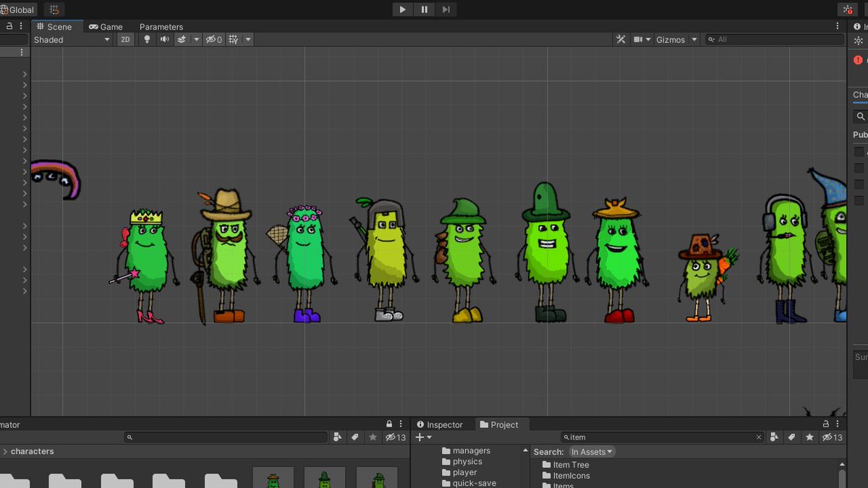
Task: Open the scene camera settings dropdown arrow
Action: (648, 40)
